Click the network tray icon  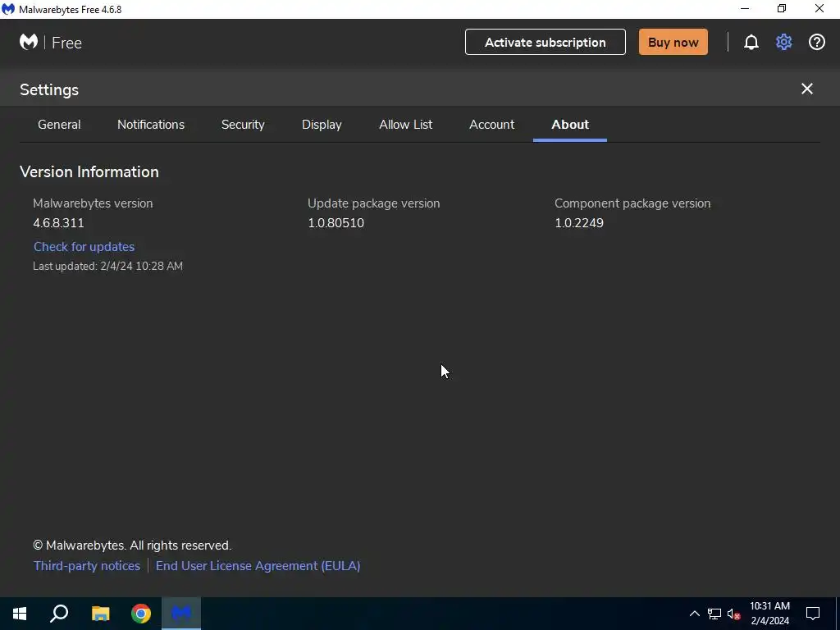[714, 614]
